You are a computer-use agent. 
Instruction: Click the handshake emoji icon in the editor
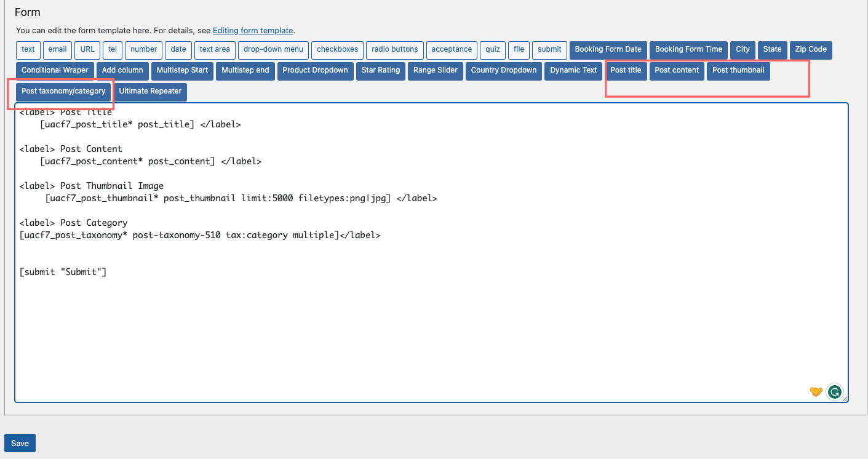click(816, 392)
